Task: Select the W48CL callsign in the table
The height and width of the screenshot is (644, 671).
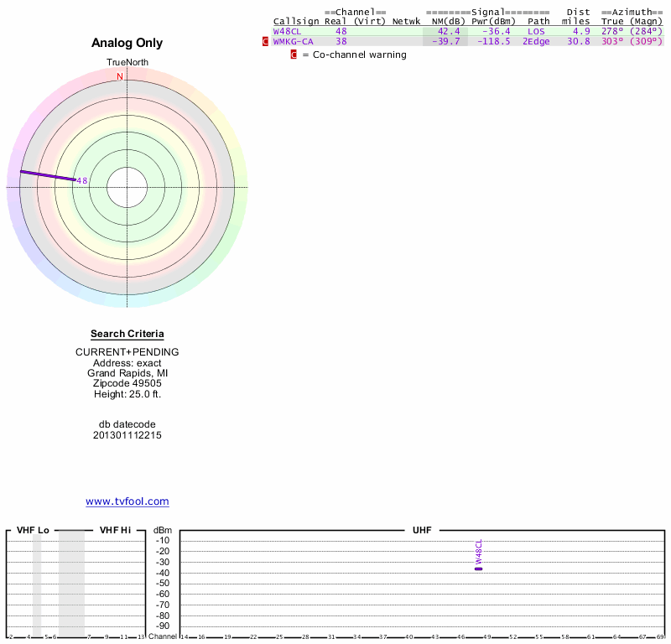Action: click(x=287, y=31)
